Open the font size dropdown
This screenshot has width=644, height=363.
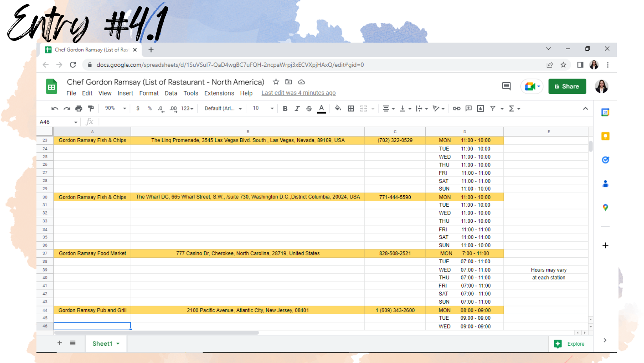[263, 108]
